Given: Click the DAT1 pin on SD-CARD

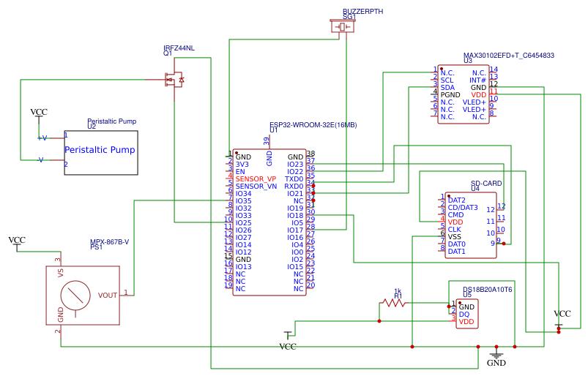Looking at the screenshot, I should pos(456,252).
